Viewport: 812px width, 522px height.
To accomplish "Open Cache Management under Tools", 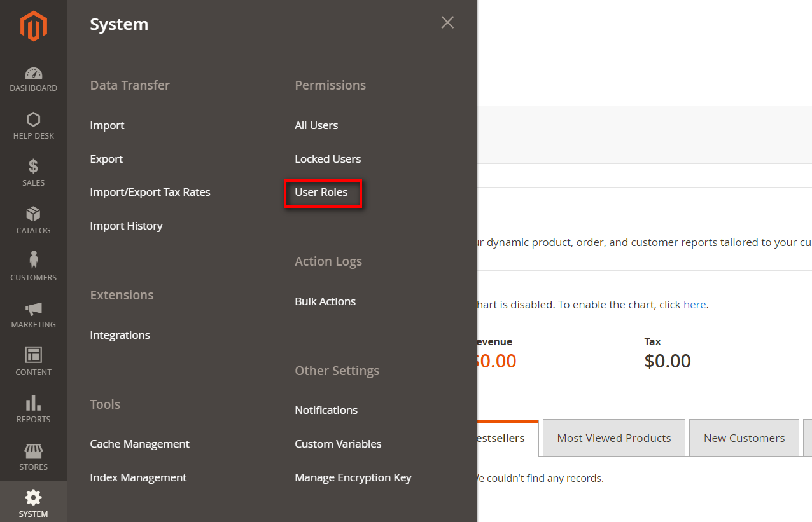I will (x=140, y=444).
